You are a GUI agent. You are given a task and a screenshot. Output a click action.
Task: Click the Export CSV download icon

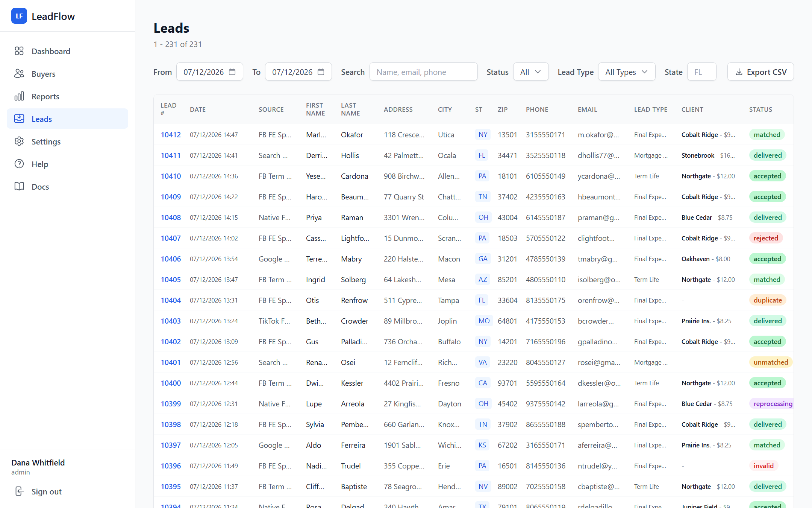739,72
